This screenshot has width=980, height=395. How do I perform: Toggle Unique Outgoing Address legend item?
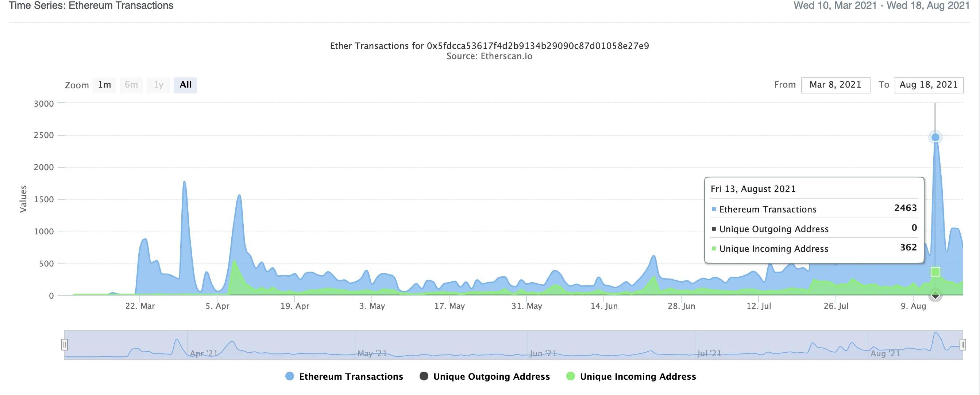click(491, 376)
